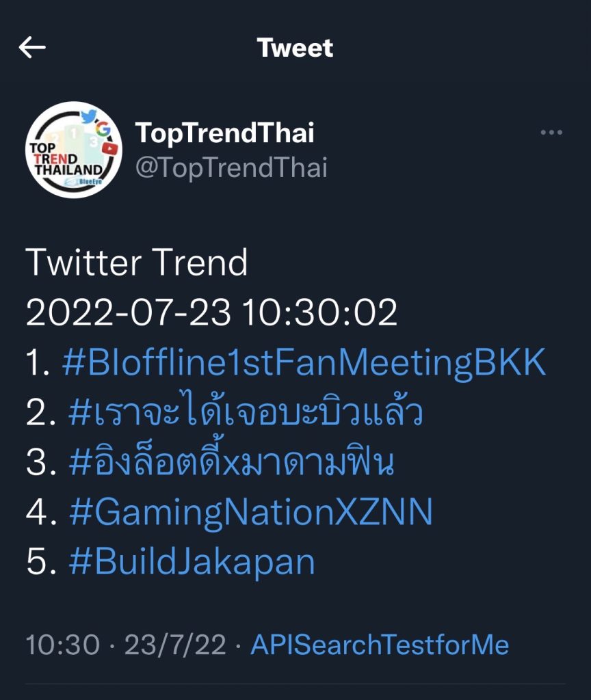Click the YouTube play icon in avatar
Image resolution: width=591 pixels, height=700 pixels.
pos(109,148)
